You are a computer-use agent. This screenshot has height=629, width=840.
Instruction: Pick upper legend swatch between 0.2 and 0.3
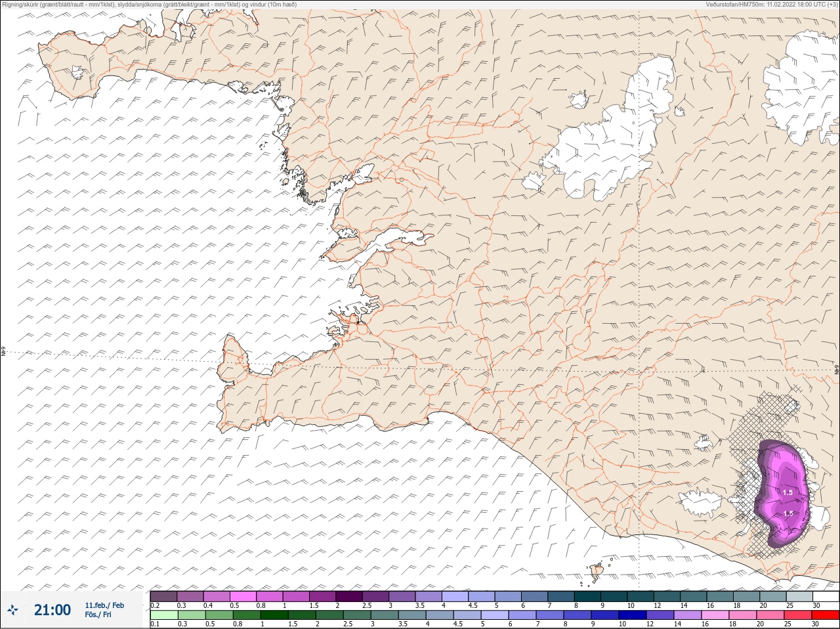[163, 596]
